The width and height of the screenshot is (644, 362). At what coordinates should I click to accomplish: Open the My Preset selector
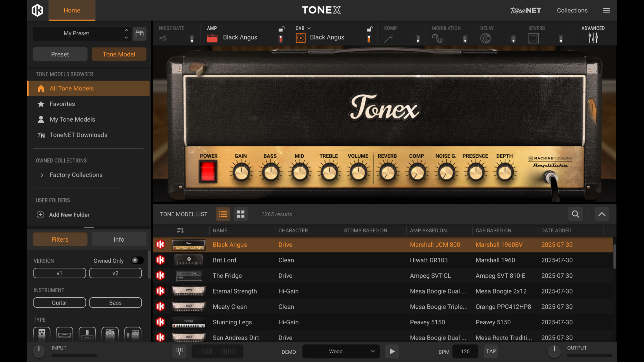click(x=77, y=33)
